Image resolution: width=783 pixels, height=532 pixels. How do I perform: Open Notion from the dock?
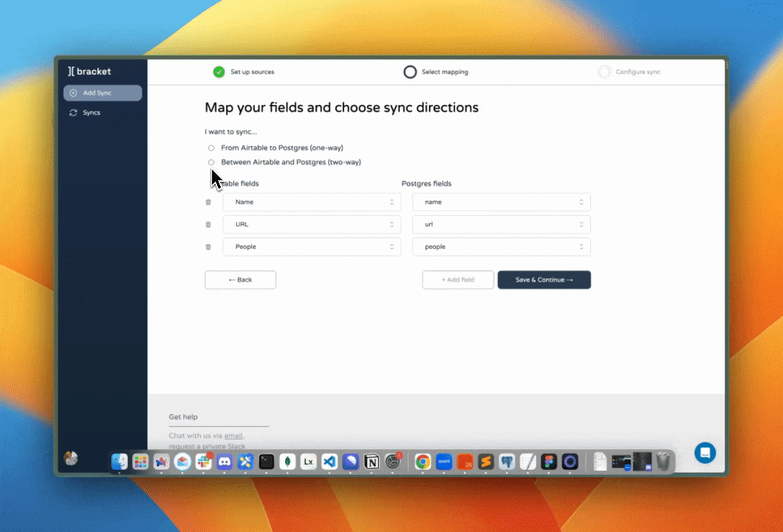point(372,462)
